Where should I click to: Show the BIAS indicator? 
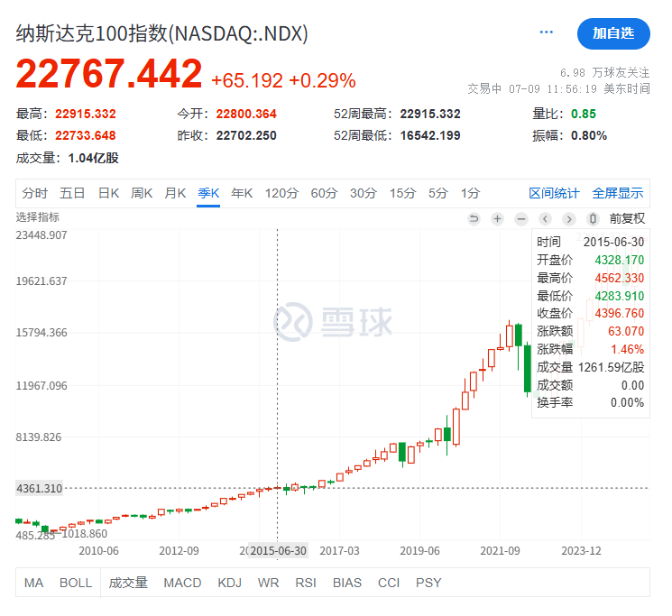(x=347, y=583)
